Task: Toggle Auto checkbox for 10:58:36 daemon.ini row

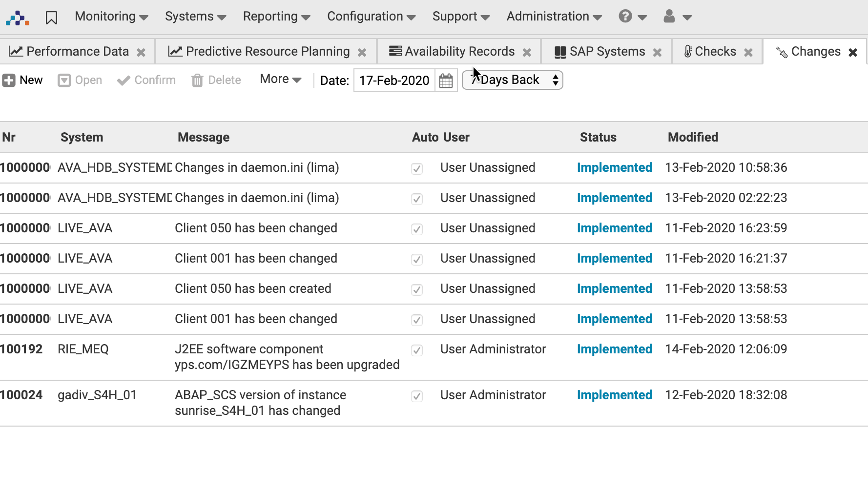Action: pos(417,168)
